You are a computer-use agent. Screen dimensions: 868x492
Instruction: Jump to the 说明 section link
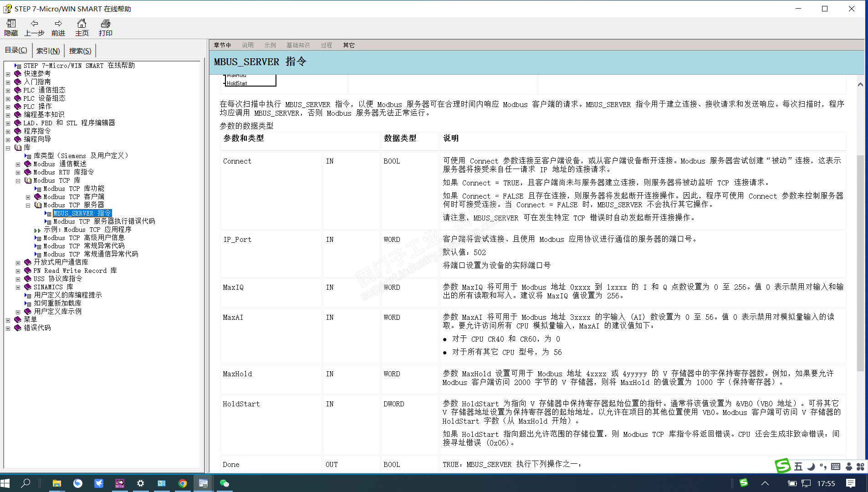248,45
